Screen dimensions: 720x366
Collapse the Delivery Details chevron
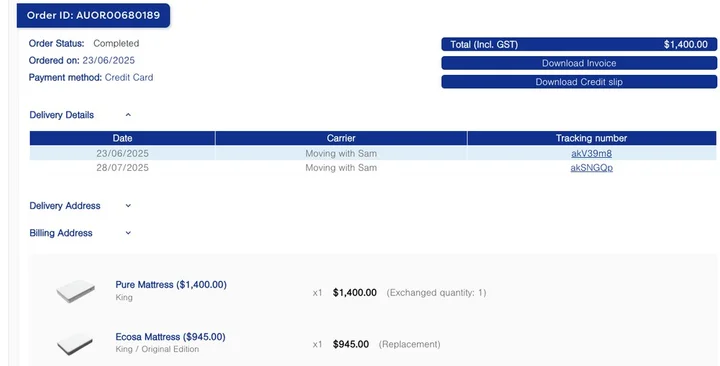[x=128, y=115]
